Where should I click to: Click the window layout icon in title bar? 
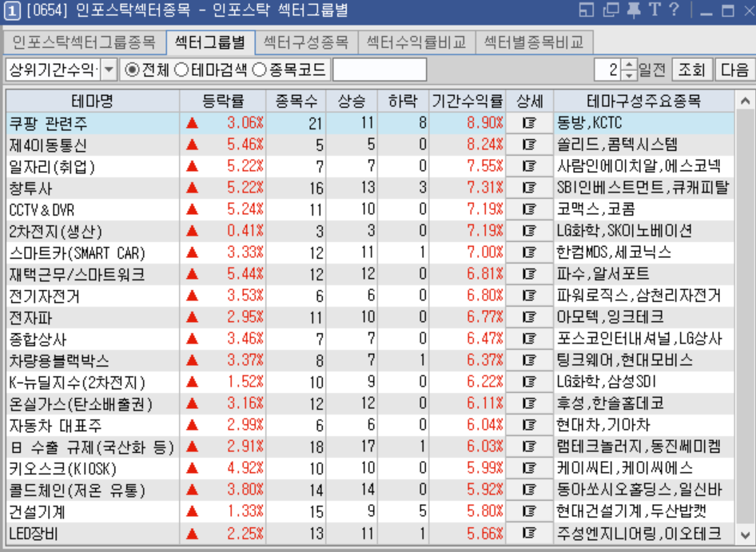587,10
